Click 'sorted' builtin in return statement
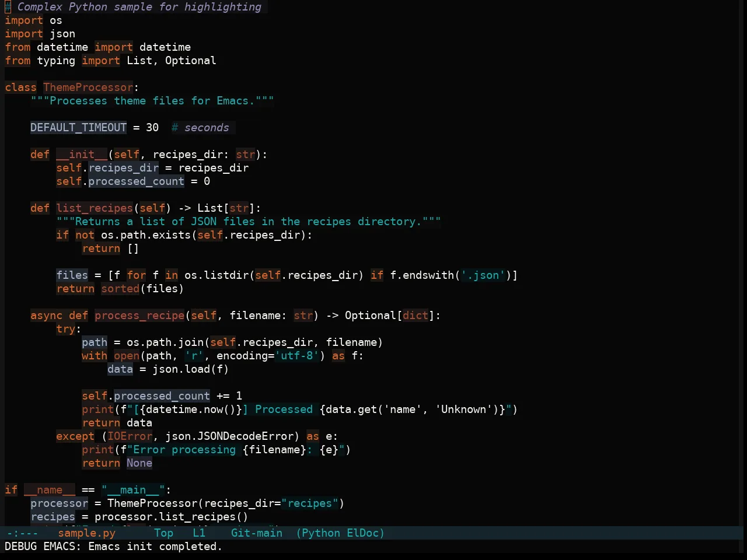 [120, 289]
